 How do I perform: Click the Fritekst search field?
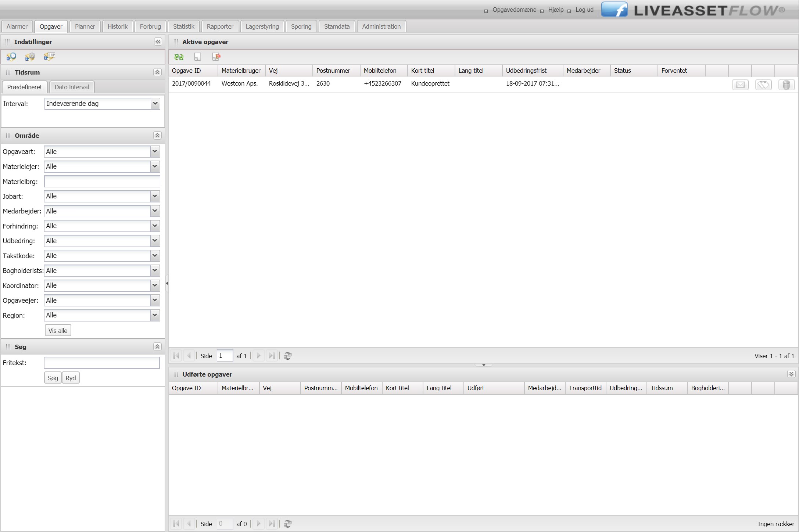(102, 363)
